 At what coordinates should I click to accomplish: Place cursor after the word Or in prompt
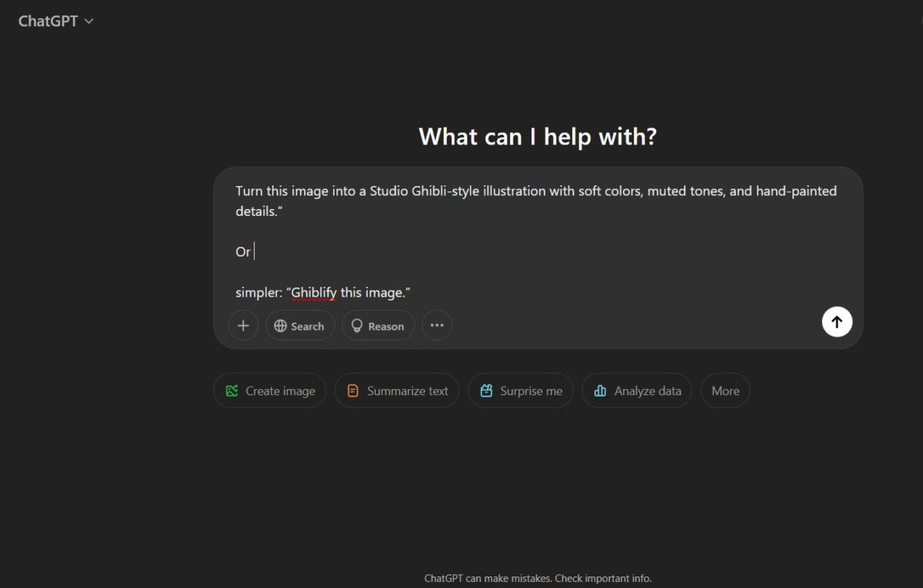point(252,252)
